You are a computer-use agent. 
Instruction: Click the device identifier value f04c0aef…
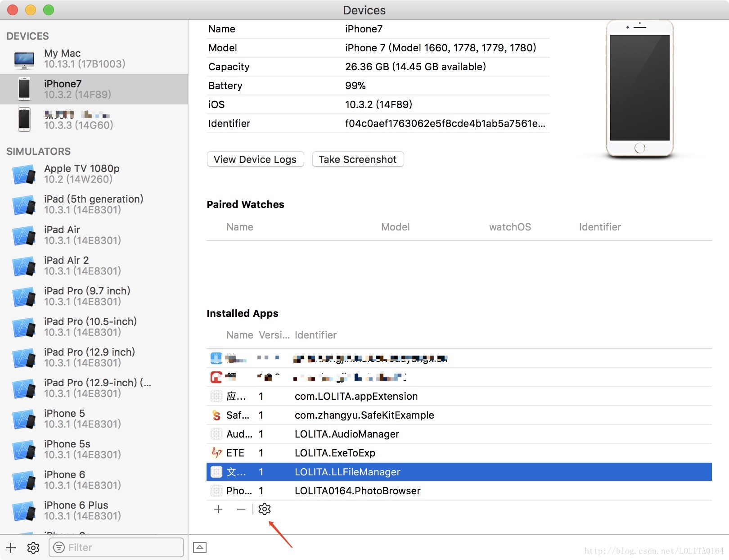point(445,123)
